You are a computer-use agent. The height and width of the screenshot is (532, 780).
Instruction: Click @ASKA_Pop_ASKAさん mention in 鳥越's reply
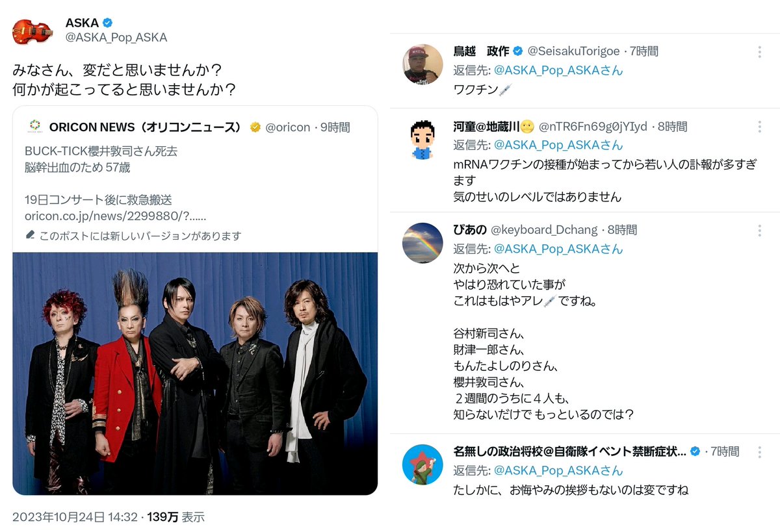(x=558, y=70)
